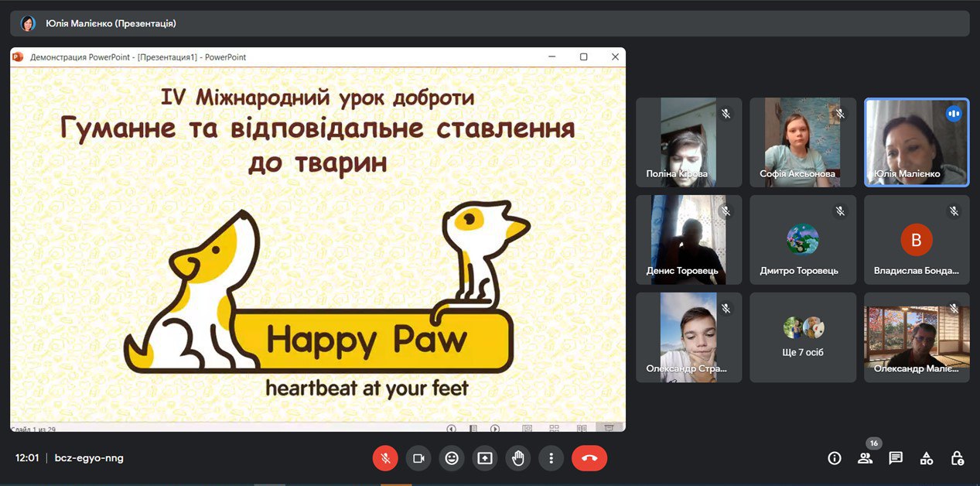The height and width of the screenshot is (486, 980).
Task: Toggle the camera on or off
Action: pos(418,458)
